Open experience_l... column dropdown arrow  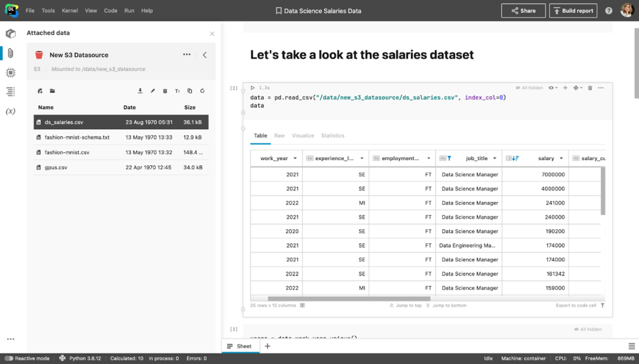pos(362,158)
